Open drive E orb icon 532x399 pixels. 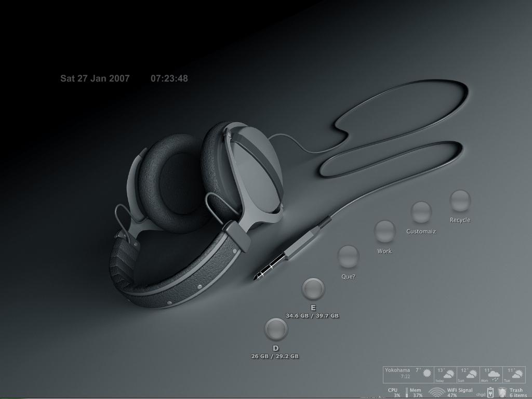click(313, 289)
